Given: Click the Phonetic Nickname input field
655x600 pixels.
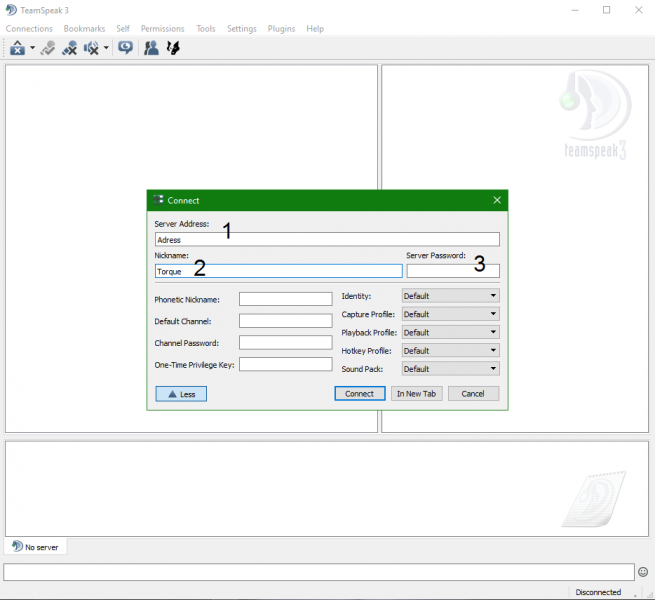Looking at the screenshot, I should 286,299.
